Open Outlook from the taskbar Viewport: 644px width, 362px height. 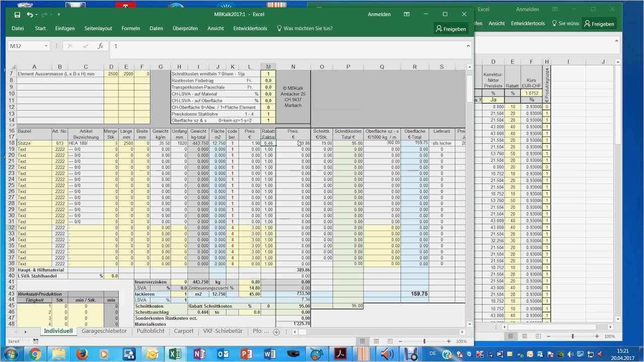223,354
